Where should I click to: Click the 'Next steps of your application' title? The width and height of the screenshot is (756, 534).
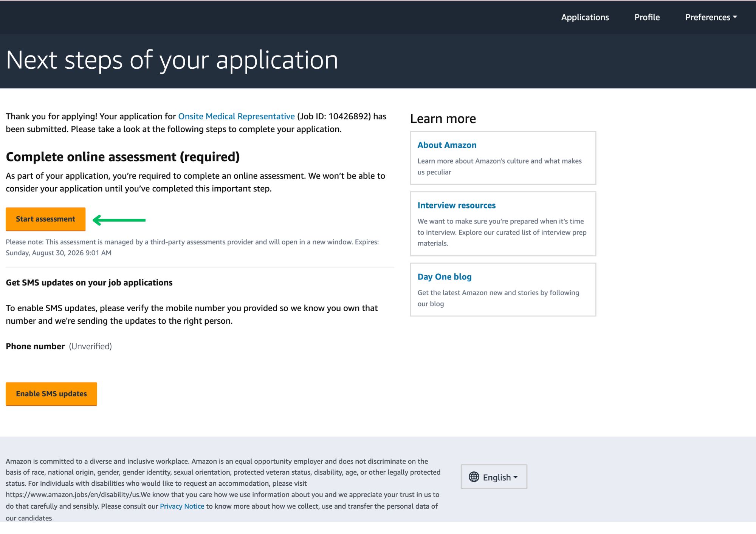pyautogui.click(x=172, y=60)
